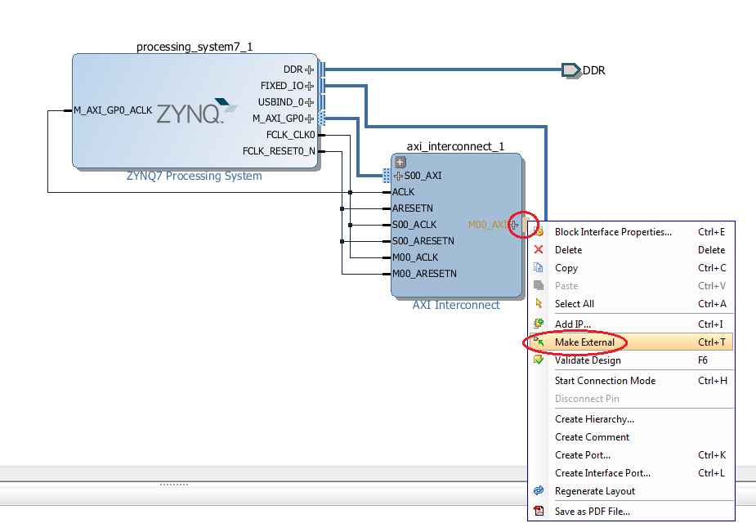Click the Validate Design checkmark icon

coord(540,359)
